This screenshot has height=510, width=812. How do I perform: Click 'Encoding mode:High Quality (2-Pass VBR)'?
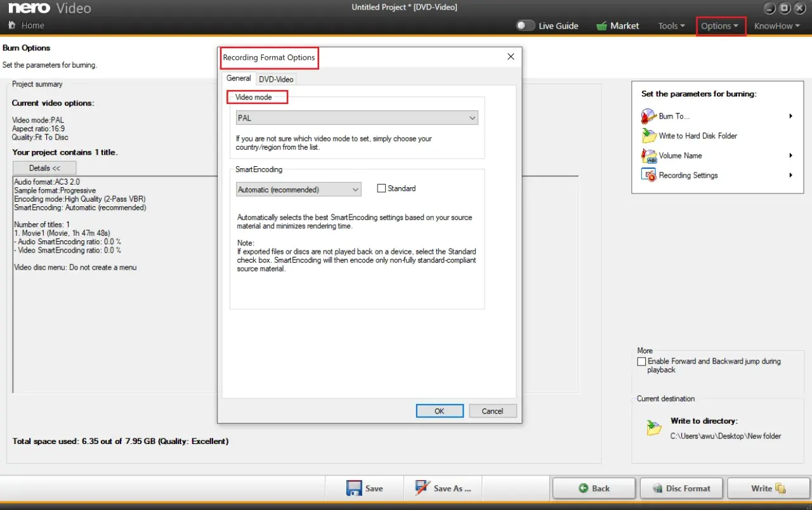click(x=80, y=199)
